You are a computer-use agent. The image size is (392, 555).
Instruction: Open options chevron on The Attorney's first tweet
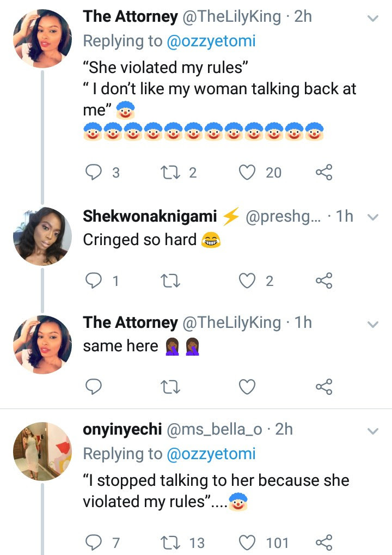click(373, 19)
